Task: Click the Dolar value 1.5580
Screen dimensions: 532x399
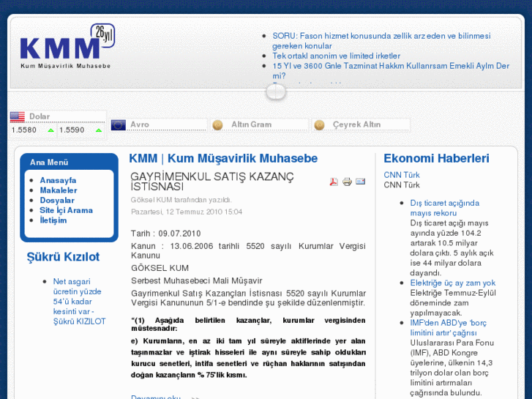Action: (23, 130)
